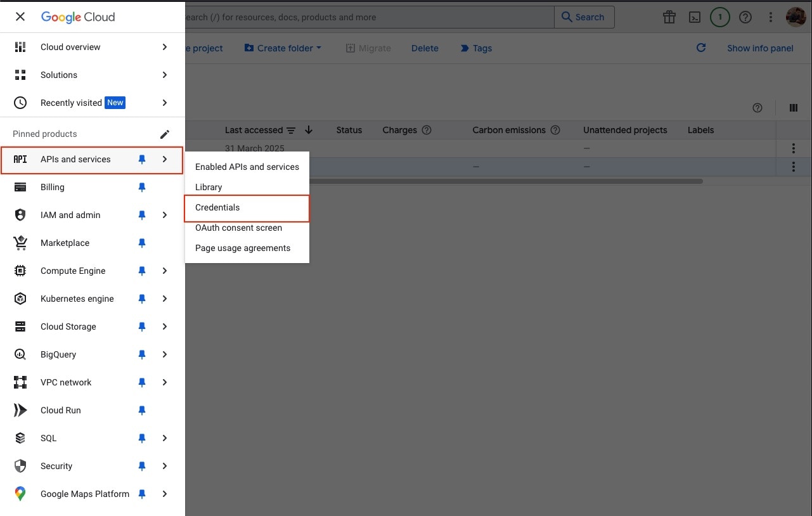Unpin Kubernetes engine pin toggle
This screenshot has width=812, height=516.
[142, 299]
